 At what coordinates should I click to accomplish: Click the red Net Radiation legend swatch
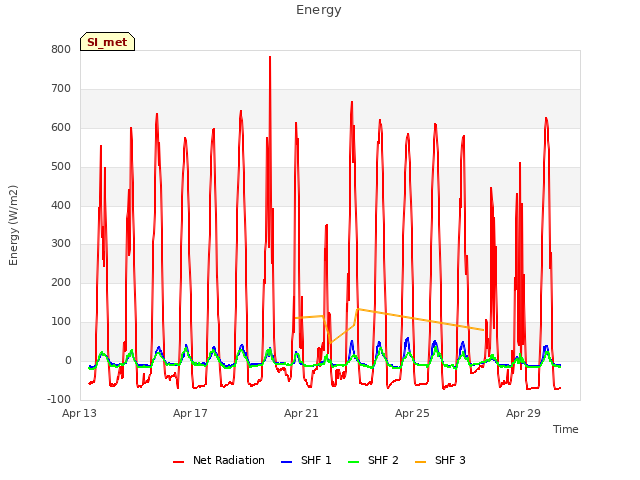[178, 462]
